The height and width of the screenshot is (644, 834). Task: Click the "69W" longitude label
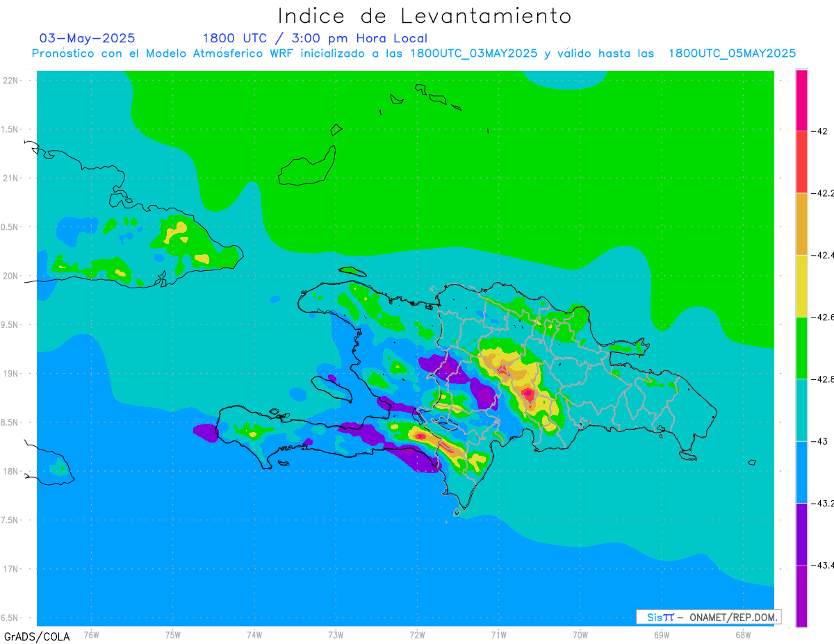pos(662,634)
